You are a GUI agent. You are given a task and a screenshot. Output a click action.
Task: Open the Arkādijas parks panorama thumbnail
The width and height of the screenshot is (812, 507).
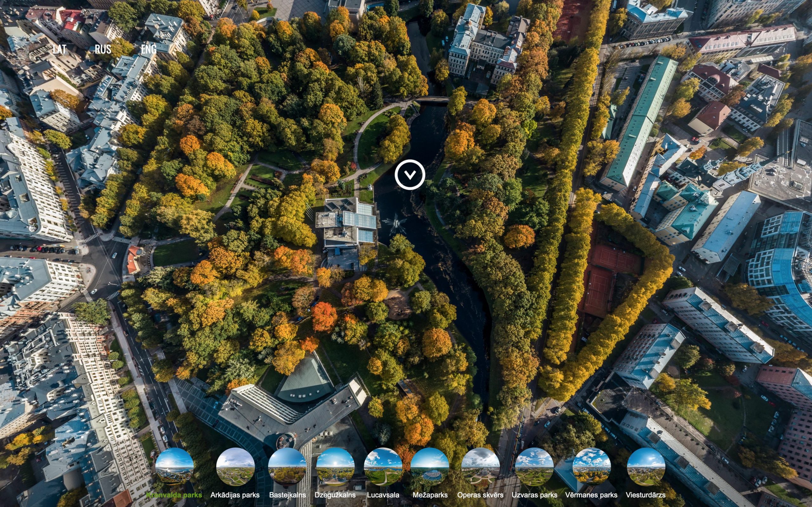[235, 466]
